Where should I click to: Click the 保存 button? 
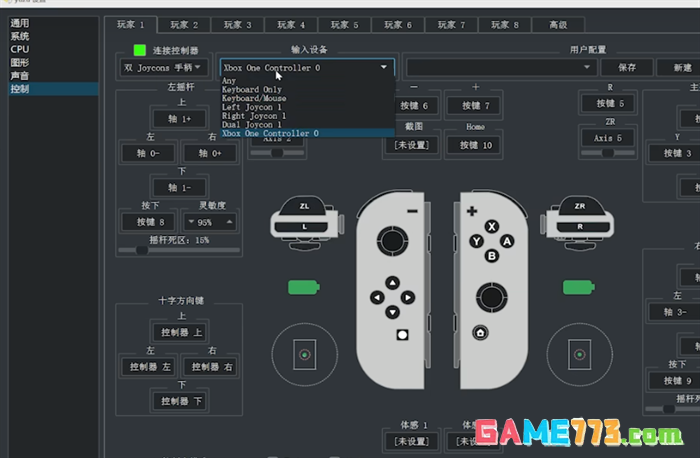(627, 67)
